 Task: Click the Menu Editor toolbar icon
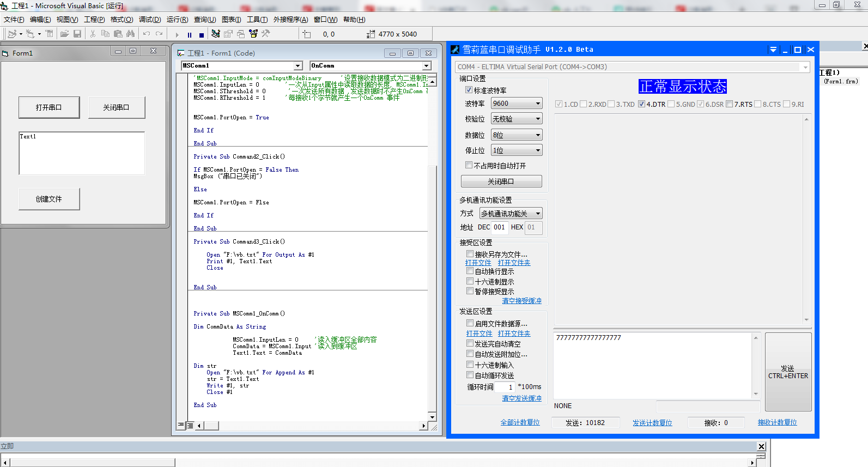tap(49, 34)
